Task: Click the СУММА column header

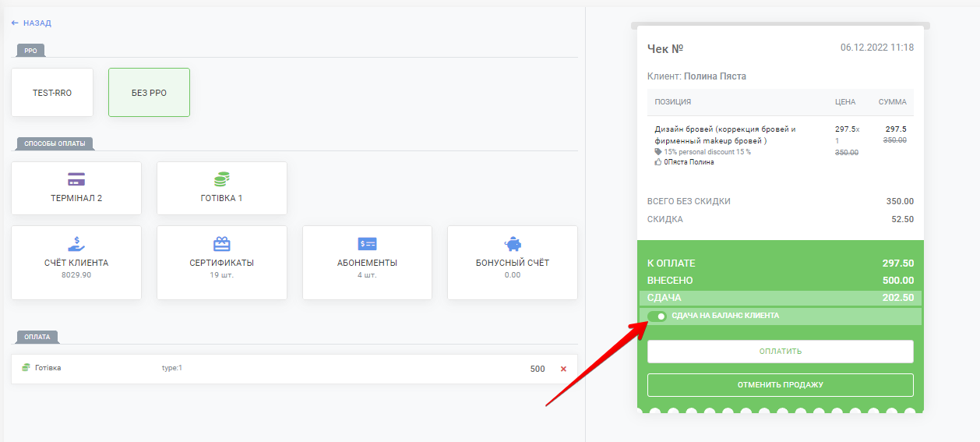Action: (892, 102)
